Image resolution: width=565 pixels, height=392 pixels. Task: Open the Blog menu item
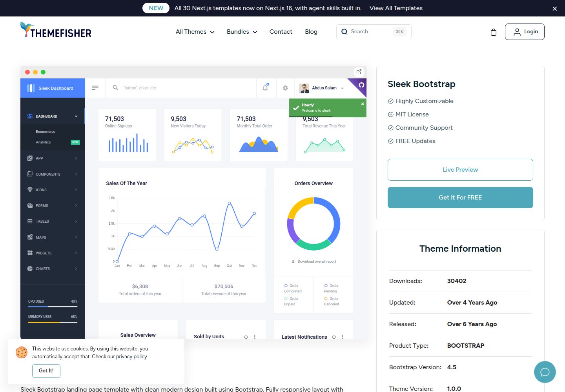(311, 32)
